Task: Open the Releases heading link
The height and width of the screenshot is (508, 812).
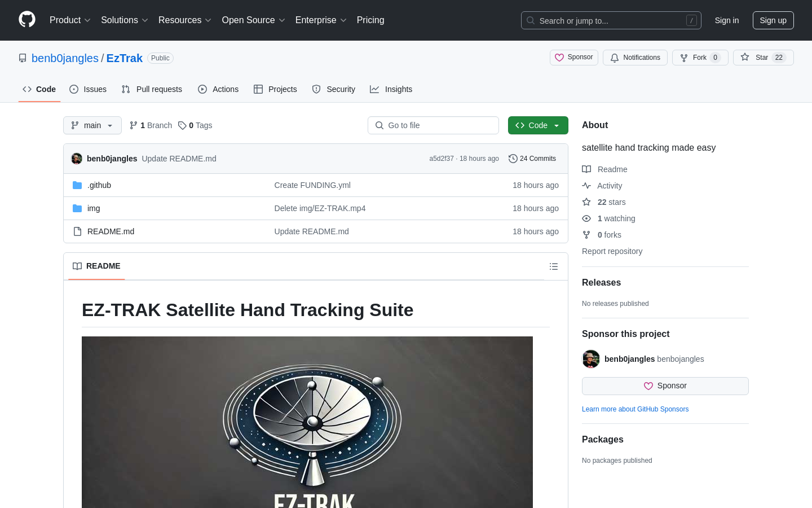Action: pyautogui.click(x=601, y=282)
